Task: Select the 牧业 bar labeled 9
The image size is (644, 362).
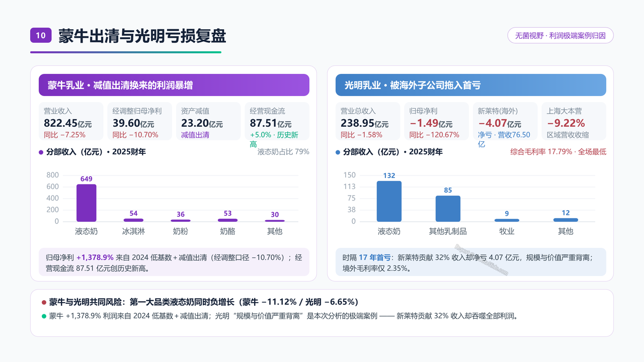Action: point(507,220)
